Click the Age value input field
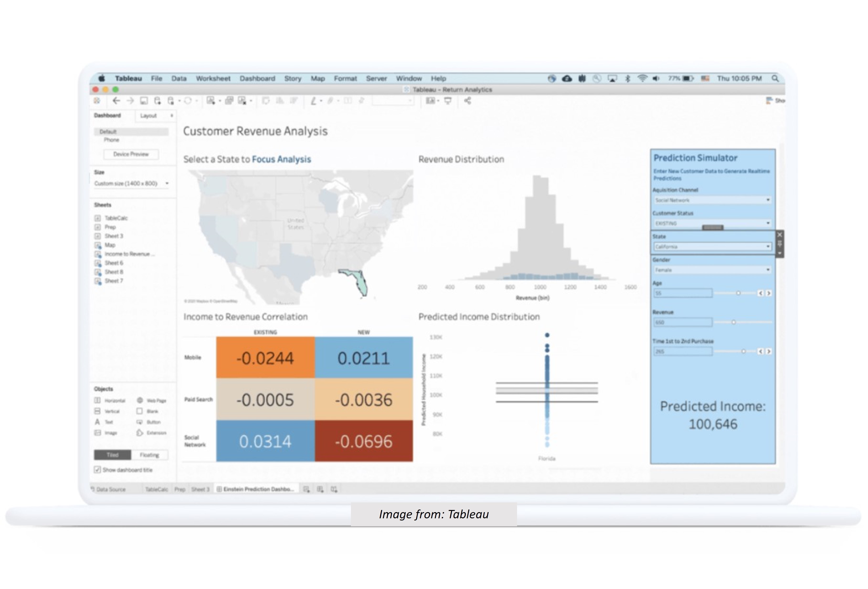 [x=683, y=293]
